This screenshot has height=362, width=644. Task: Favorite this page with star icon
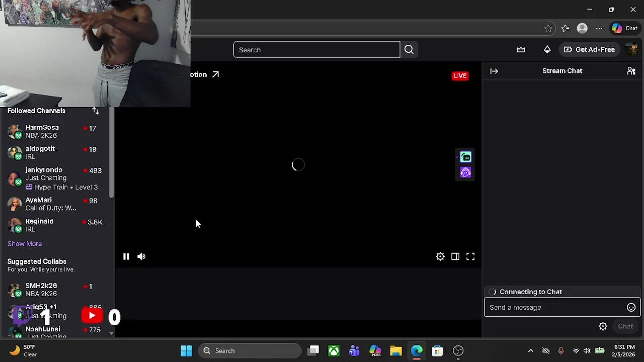click(548, 29)
